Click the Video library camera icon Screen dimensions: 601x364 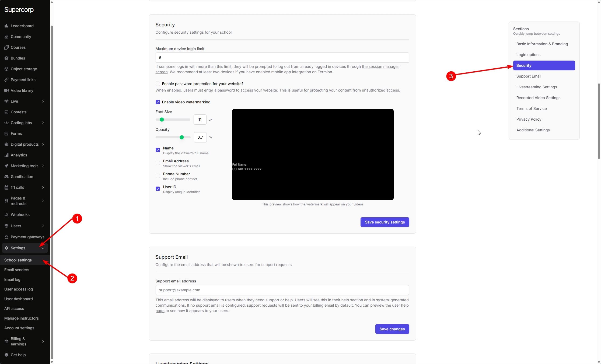point(6,90)
